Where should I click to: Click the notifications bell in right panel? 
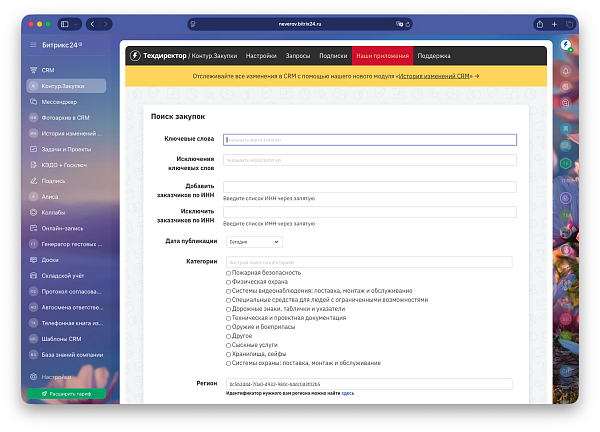pyautogui.click(x=566, y=71)
